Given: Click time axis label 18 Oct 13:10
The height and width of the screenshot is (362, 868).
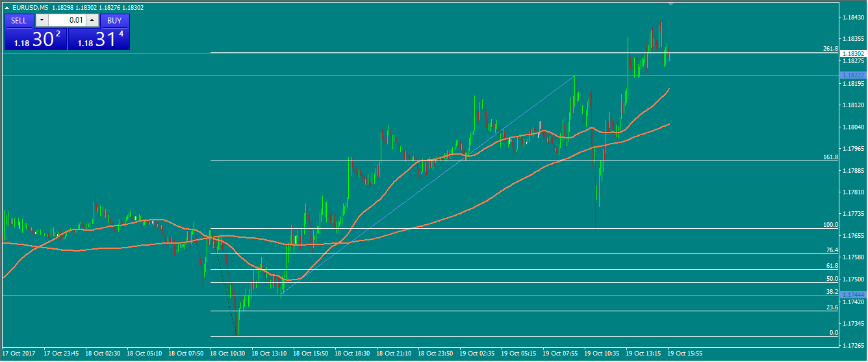Looking at the screenshot, I should 269,354.
